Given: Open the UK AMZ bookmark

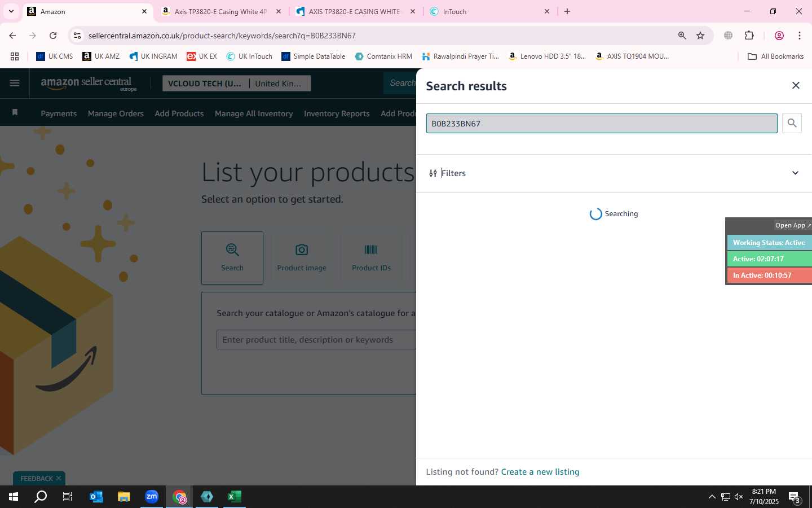Looking at the screenshot, I should tap(101, 56).
